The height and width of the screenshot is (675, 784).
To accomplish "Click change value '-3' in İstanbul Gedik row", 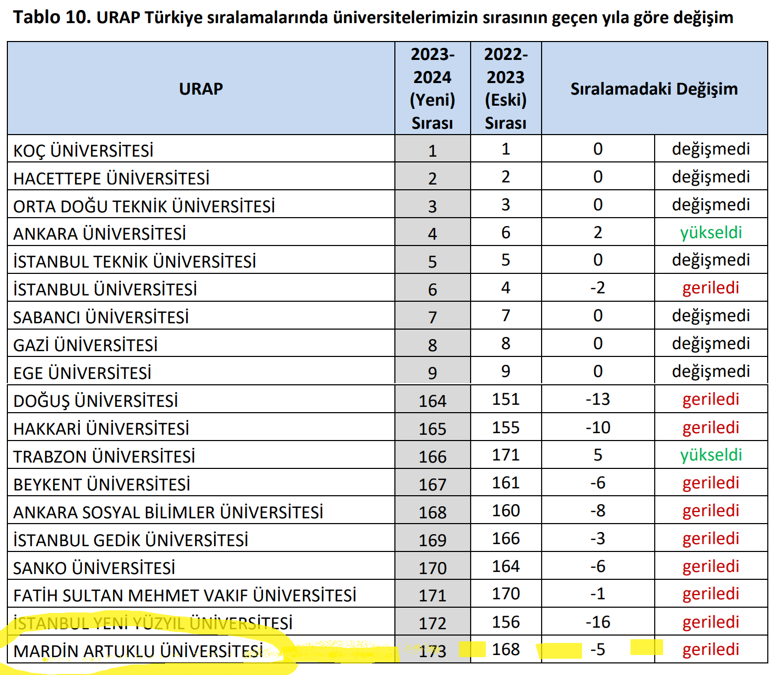I will pyautogui.click(x=598, y=538).
